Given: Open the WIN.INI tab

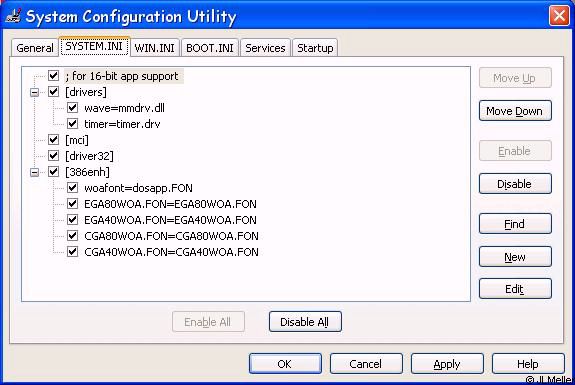Looking at the screenshot, I should [x=154, y=48].
